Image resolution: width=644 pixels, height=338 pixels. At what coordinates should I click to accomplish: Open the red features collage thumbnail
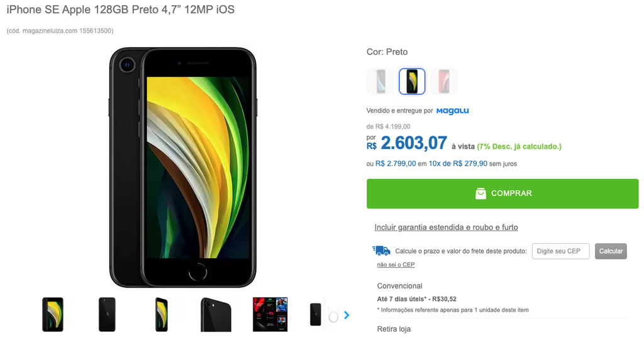click(x=270, y=315)
